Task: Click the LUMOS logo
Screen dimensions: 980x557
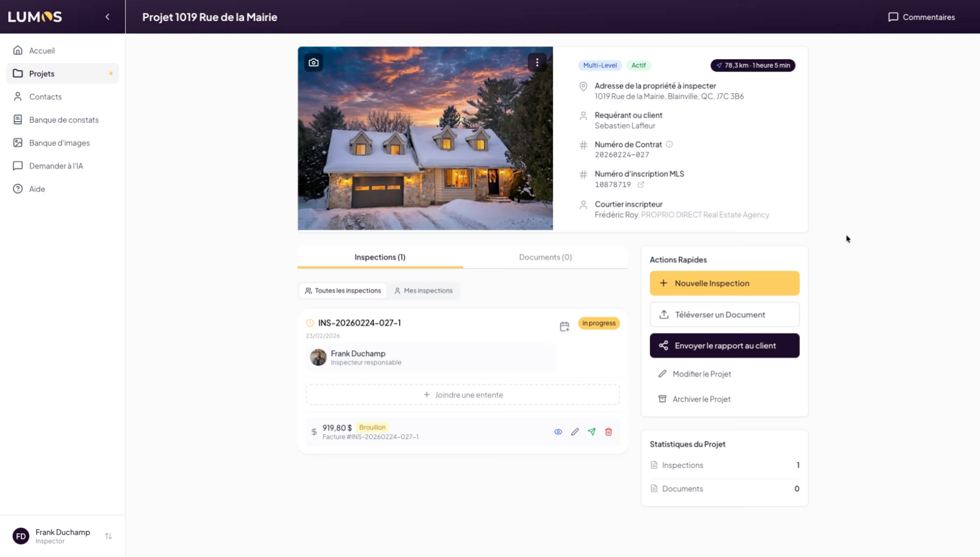Action: 35,17
